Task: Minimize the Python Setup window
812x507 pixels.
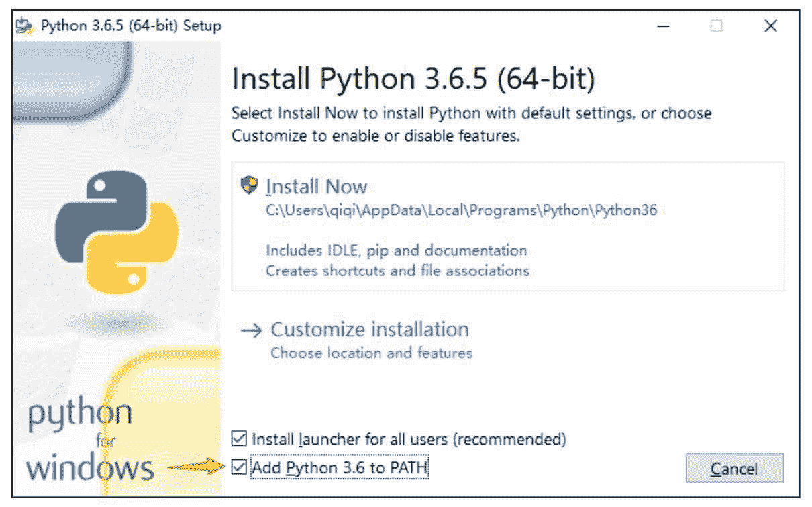Action: coord(663,26)
